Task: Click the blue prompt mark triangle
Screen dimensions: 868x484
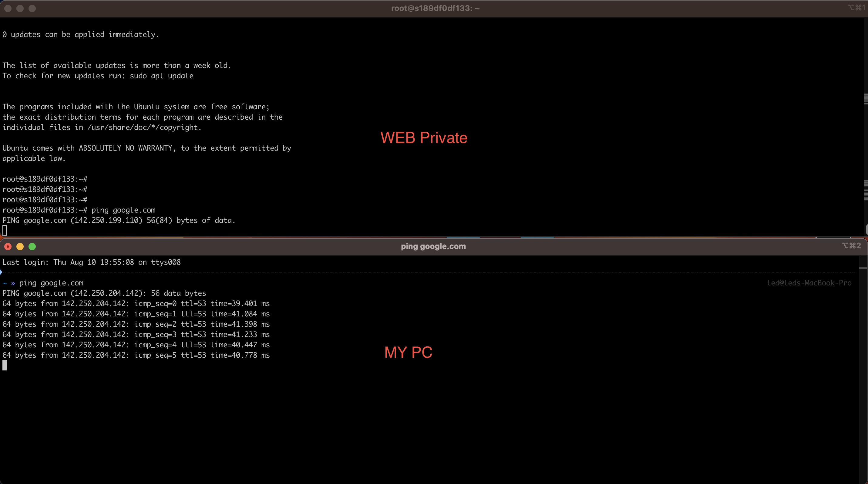Action: pos(1,272)
